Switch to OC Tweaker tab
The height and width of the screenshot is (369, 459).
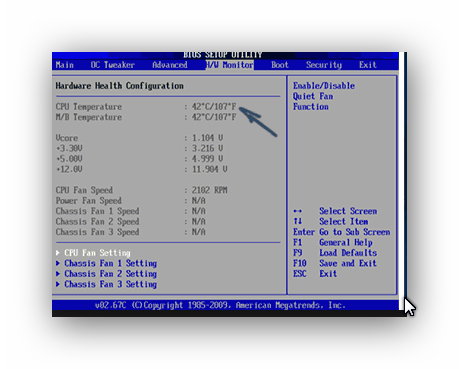pos(113,65)
